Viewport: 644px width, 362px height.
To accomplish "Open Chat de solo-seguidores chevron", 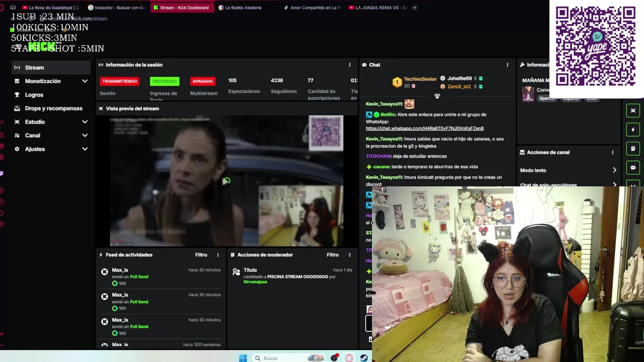I will [614, 185].
